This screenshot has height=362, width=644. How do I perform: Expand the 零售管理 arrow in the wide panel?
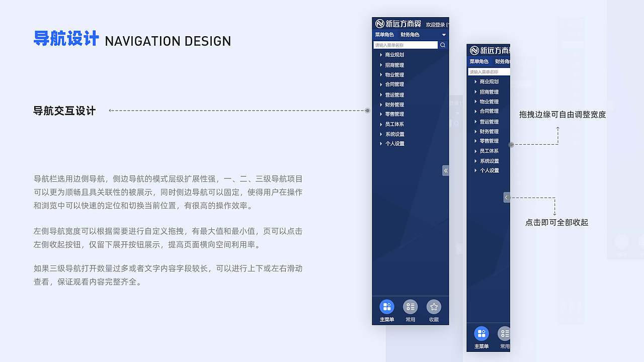click(x=381, y=114)
